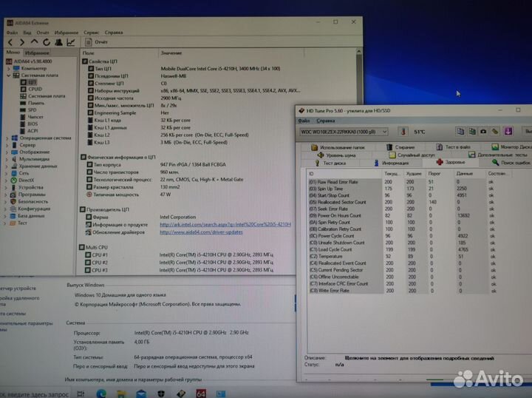Open the AIDA64 Файл menu

click(13, 33)
